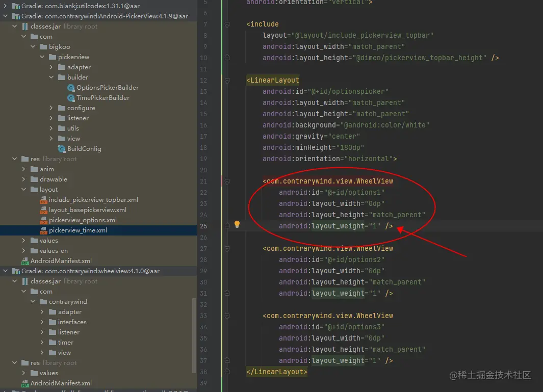
Task: Click the TimePickerBuilder class icon
Action: click(71, 98)
